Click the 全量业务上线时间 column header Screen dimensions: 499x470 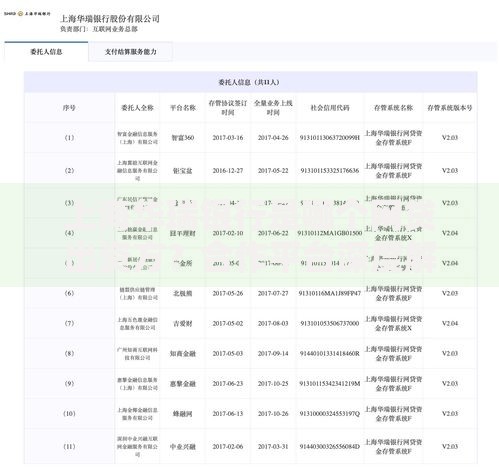(273, 108)
